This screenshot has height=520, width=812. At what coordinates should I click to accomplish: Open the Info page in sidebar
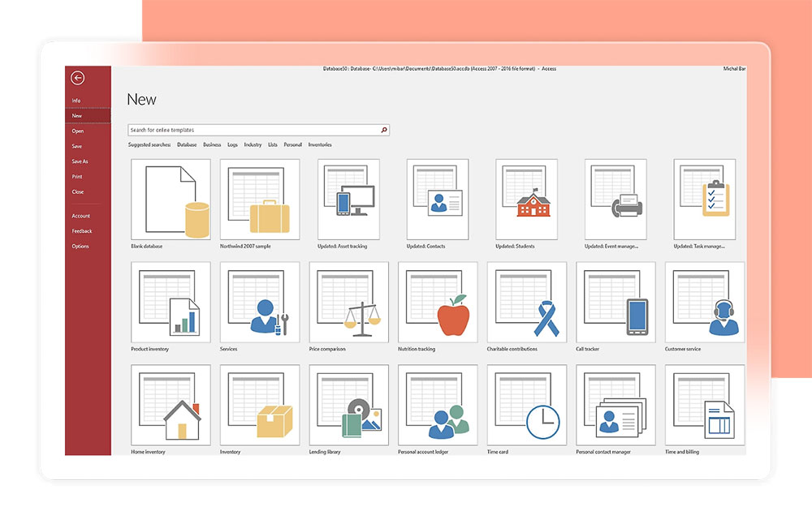(x=76, y=101)
